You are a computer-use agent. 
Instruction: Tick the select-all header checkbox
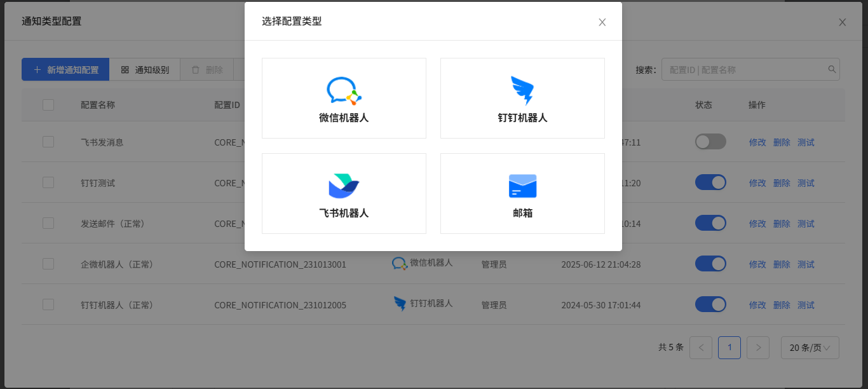(x=48, y=105)
